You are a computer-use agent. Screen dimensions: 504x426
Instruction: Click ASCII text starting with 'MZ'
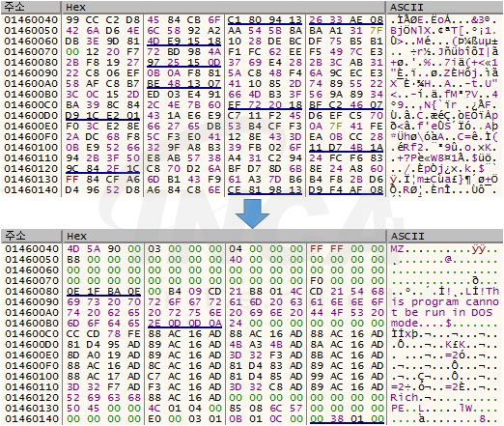coord(444,249)
